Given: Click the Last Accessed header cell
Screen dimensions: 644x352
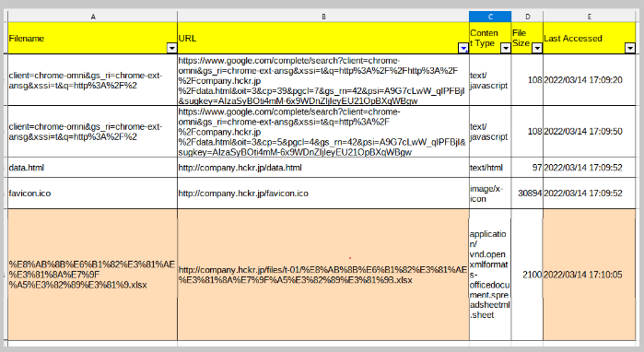Looking at the screenshot, I should pos(589,38).
